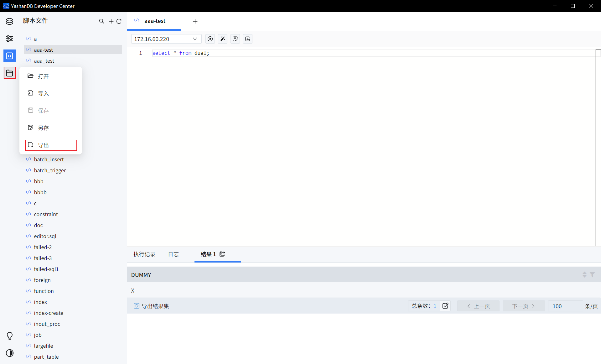Screen dimensions: 601x364
Task: Click the export icon next to 总条数
Action: 445,306
